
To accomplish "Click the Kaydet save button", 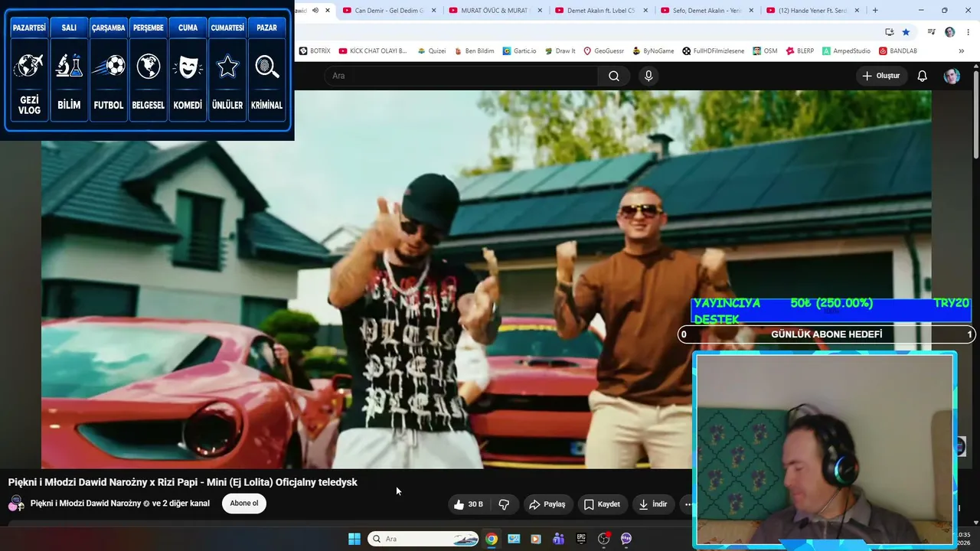I will pos(602,504).
